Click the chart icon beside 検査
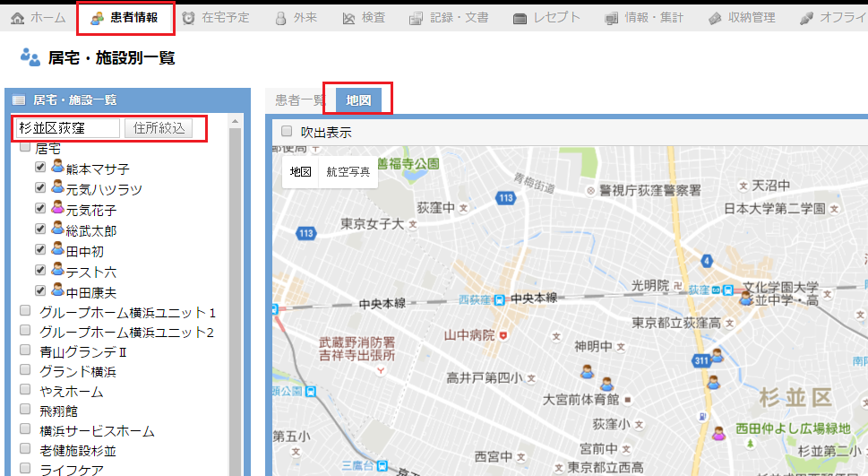 [x=348, y=19]
